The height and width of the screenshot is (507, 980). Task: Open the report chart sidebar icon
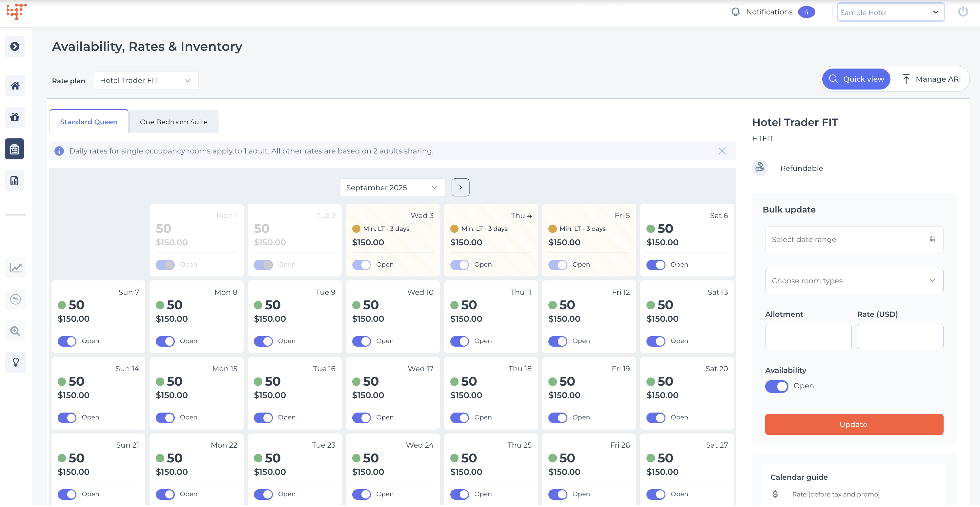[x=15, y=181]
